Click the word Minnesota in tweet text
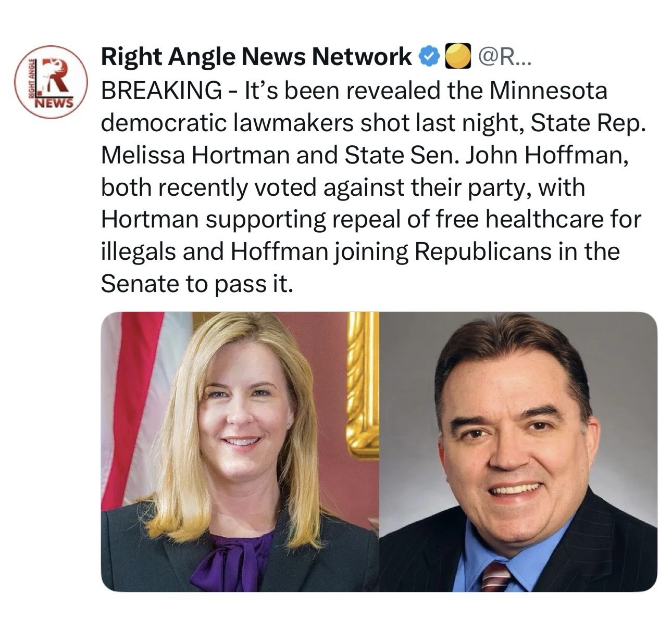The width and height of the screenshot is (672, 619). point(549,91)
